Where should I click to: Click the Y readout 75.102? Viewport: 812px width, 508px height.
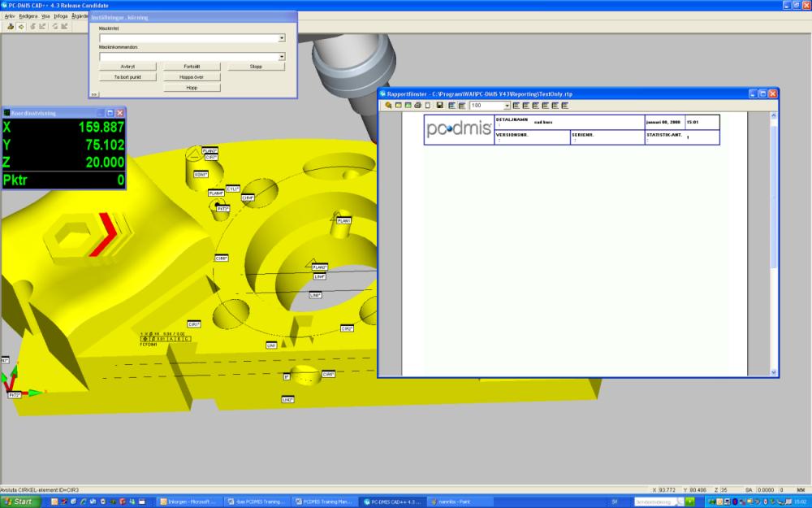(x=105, y=145)
